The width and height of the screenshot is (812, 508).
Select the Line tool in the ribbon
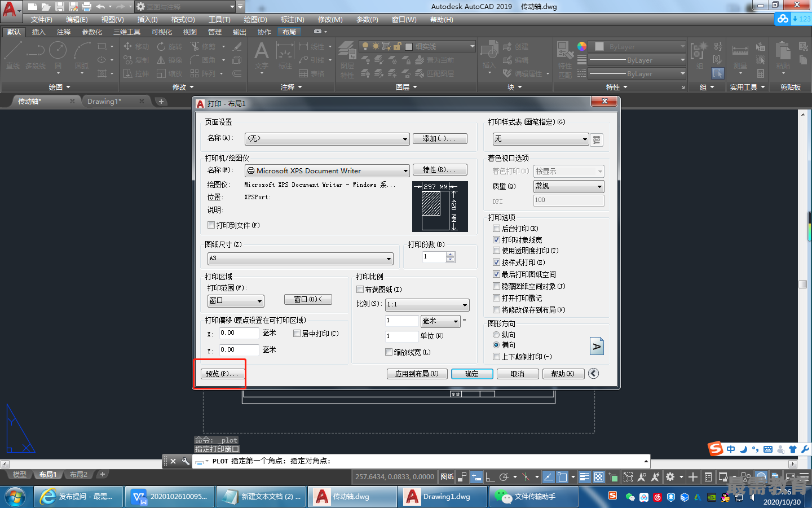point(13,55)
